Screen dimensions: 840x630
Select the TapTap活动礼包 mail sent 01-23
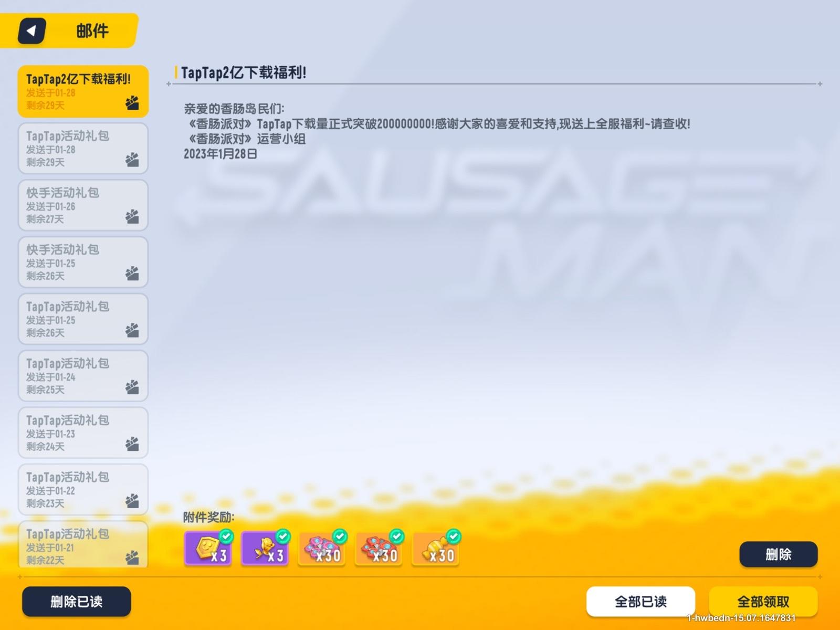tap(83, 433)
